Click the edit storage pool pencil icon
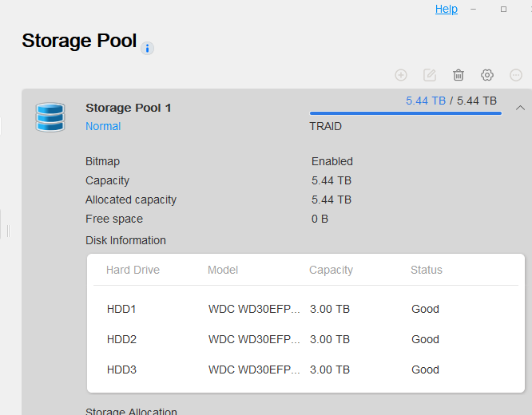The height and width of the screenshot is (415, 532). [430, 75]
